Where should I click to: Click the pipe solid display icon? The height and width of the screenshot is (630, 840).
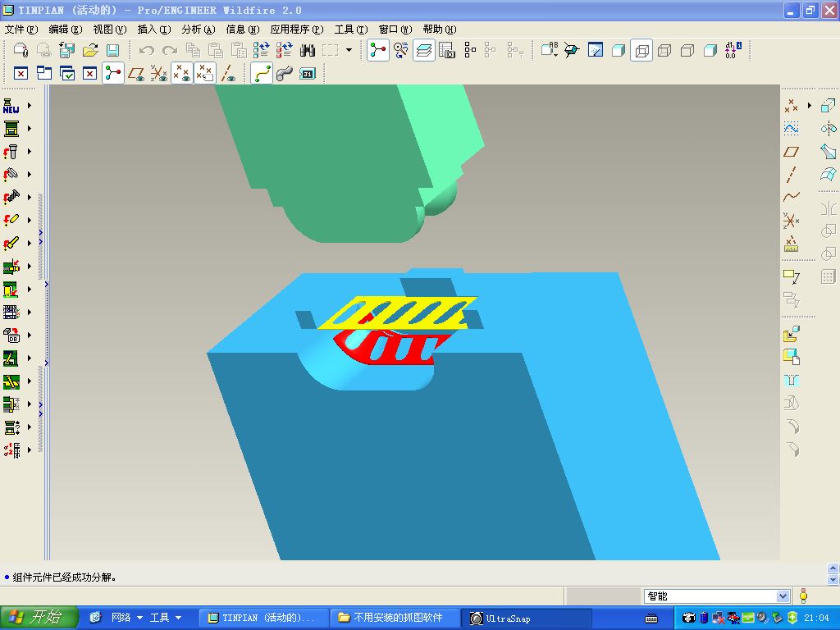point(285,73)
